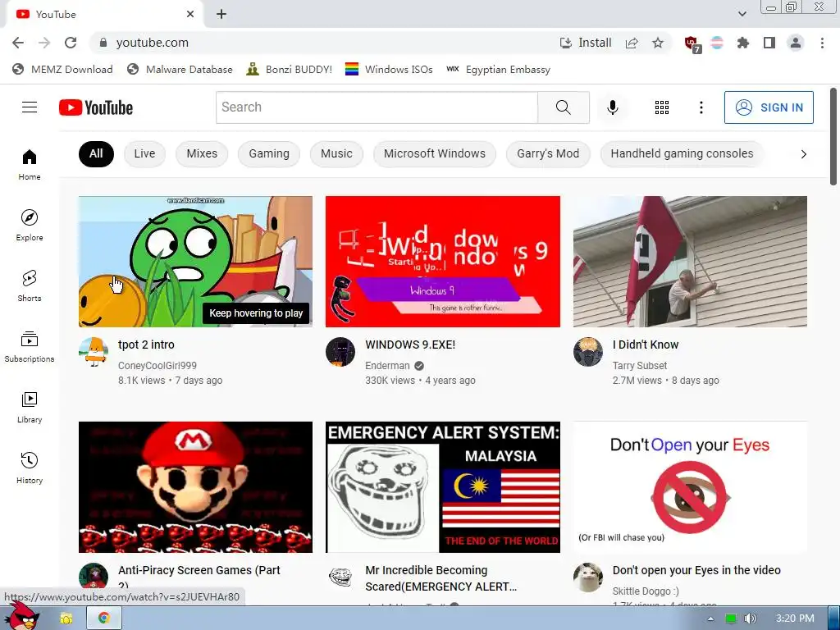Reload the page

pyautogui.click(x=71, y=43)
